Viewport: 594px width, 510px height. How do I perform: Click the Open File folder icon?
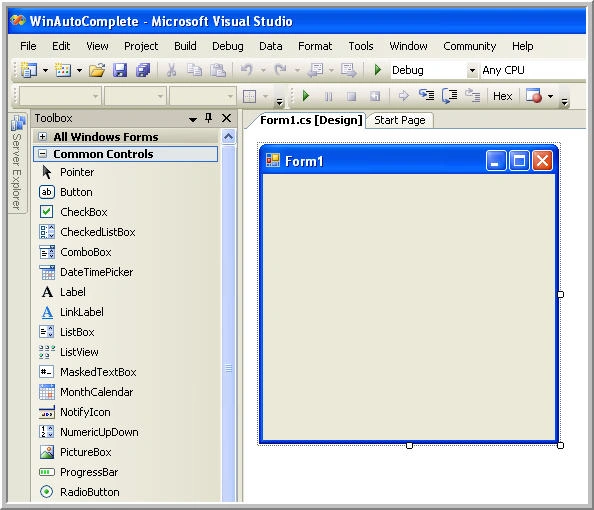click(x=97, y=70)
